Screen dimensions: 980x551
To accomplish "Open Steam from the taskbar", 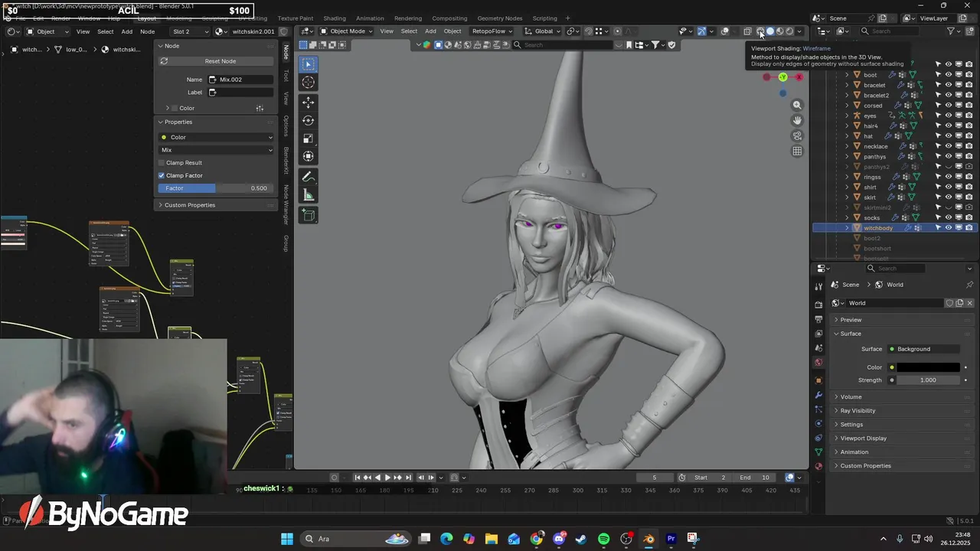I will [x=581, y=539].
